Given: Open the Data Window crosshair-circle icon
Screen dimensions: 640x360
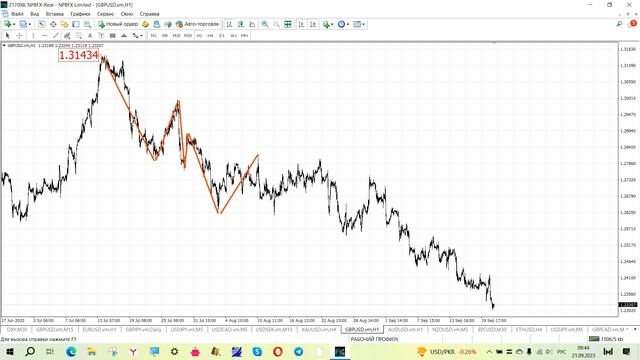Looking at the screenshot, I should tap(53, 24).
